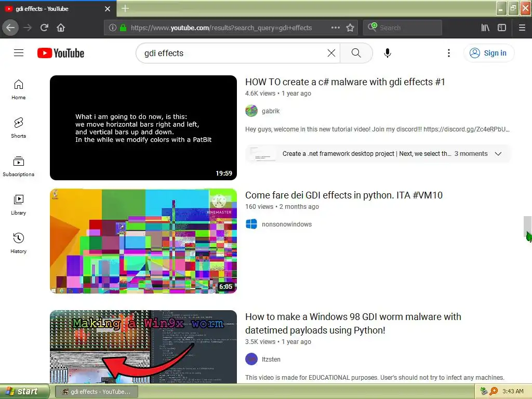This screenshot has height=399, width=532.
Task: Open the browser home page
Action: tap(61, 28)
